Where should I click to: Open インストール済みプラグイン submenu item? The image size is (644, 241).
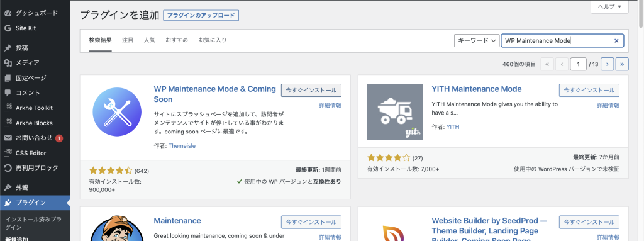tap(33, 223)
